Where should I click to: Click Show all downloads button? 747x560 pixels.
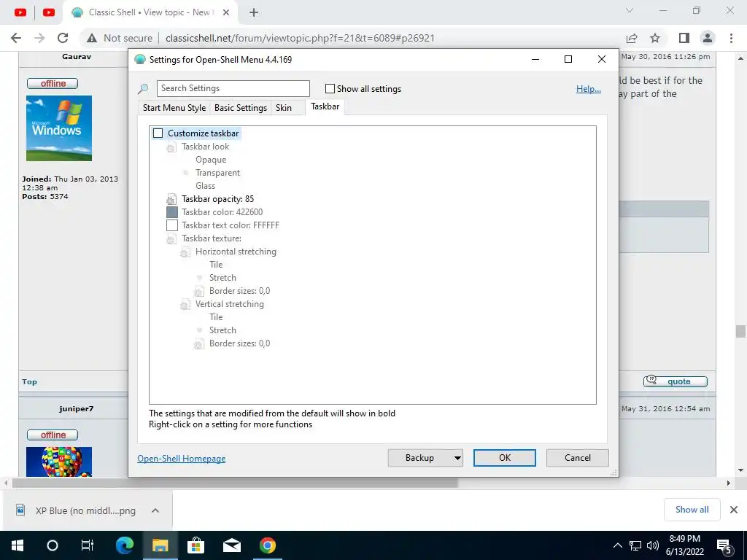(x=692, y=510)
